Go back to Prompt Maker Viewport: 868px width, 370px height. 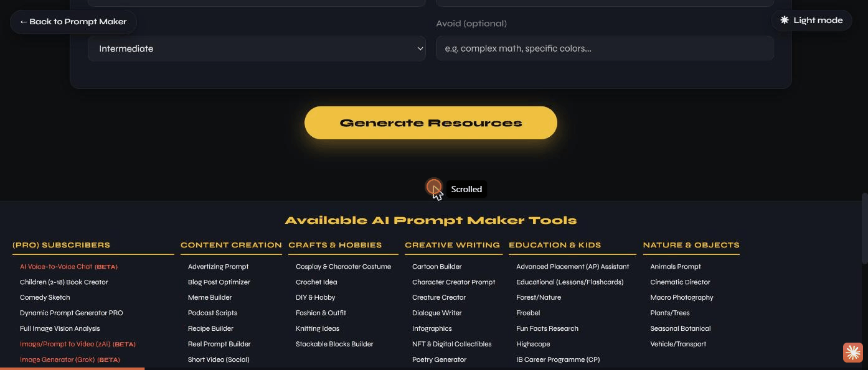73,22
